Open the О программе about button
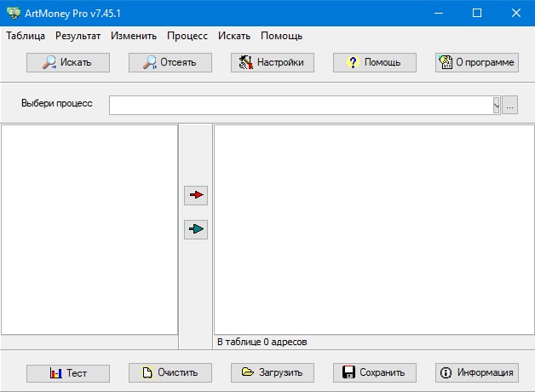Screen dimensions: 535x392 [x=477, y=62]
